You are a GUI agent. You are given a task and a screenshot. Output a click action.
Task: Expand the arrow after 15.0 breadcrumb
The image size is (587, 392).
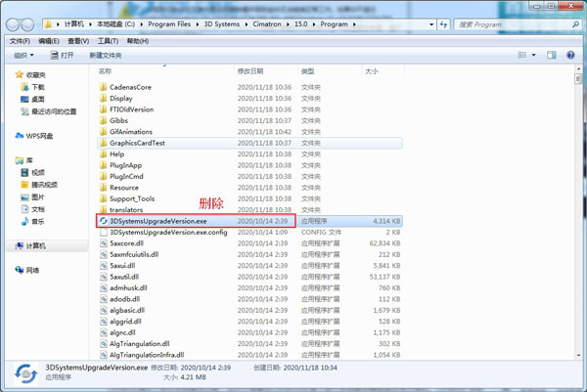314,24
